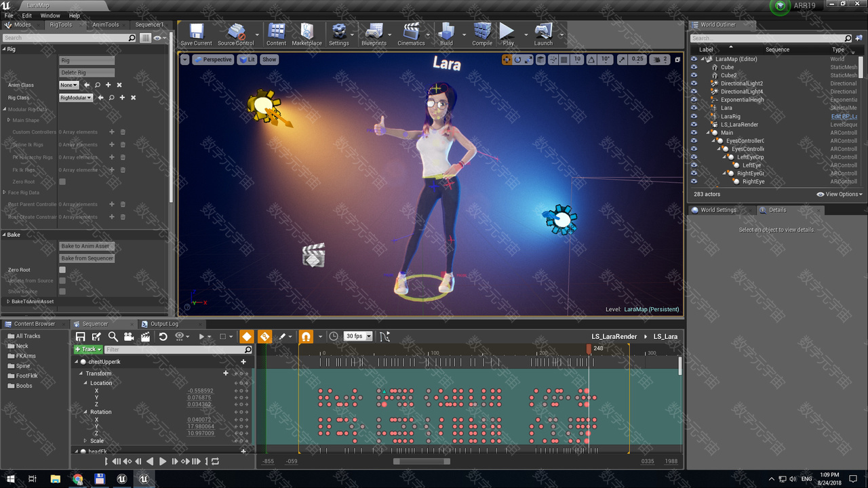
Task: Click the browse magnifier next to Anim Class
Action: click(97, 85)
